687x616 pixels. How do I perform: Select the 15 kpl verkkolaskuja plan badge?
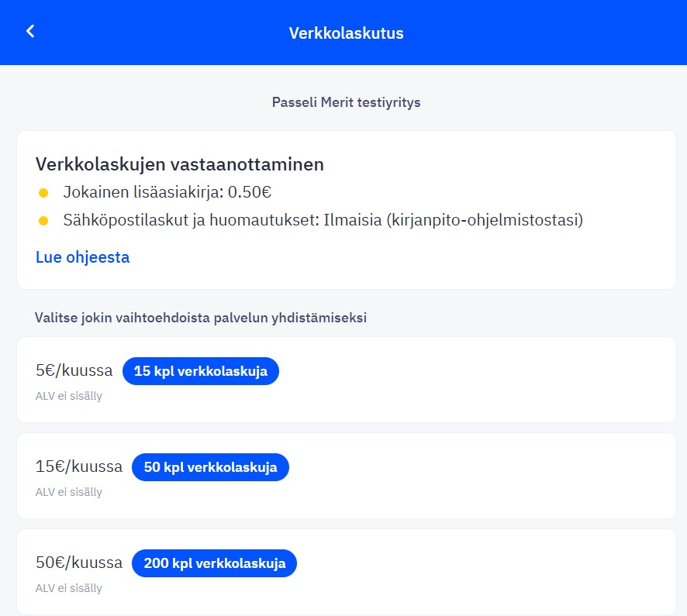point(201,371)
